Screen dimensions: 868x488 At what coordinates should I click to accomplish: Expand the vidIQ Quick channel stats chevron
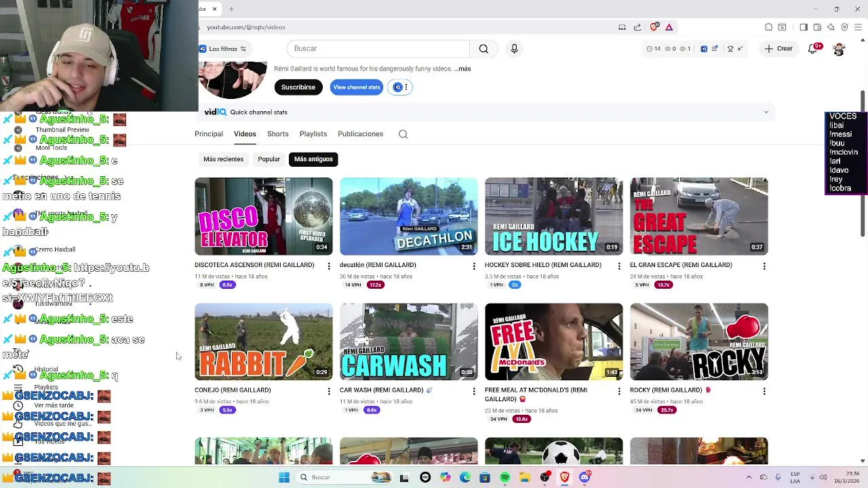[766, 113]
